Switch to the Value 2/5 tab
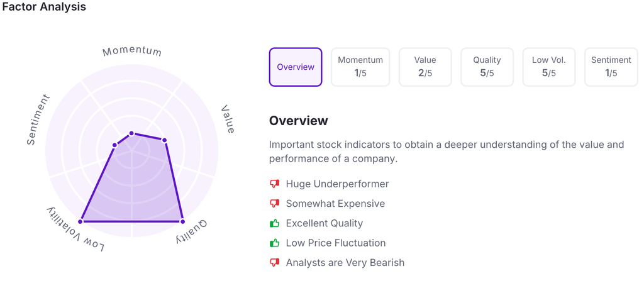644x293 pixels. point(425,67)
